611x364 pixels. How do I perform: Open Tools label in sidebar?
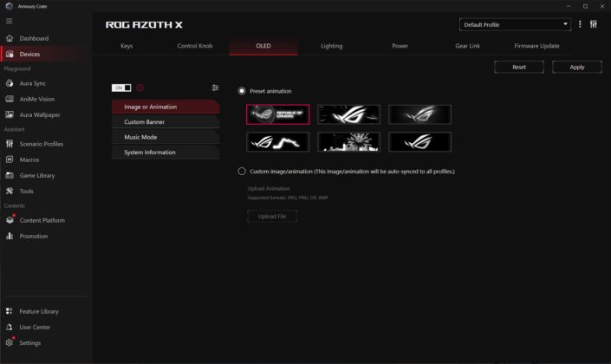[x=27, y=191]
